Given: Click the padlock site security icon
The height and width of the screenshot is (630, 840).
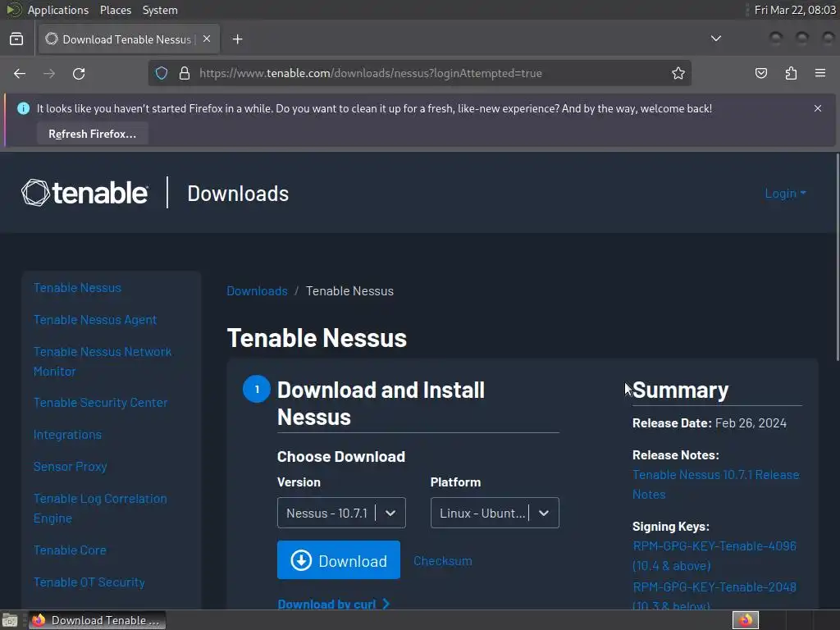Looking at the screenshot, I should click(x=185, y=73).
